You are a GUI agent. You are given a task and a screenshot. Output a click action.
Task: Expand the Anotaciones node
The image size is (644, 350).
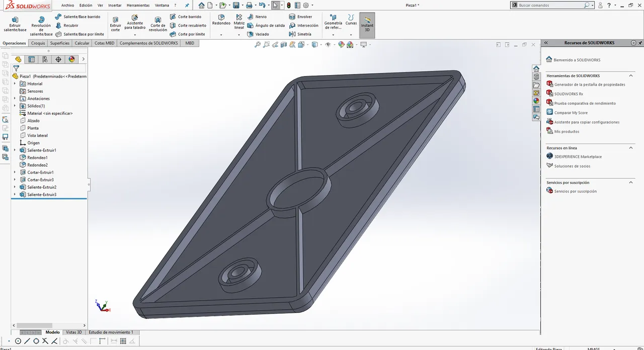(x=15, y=99)
